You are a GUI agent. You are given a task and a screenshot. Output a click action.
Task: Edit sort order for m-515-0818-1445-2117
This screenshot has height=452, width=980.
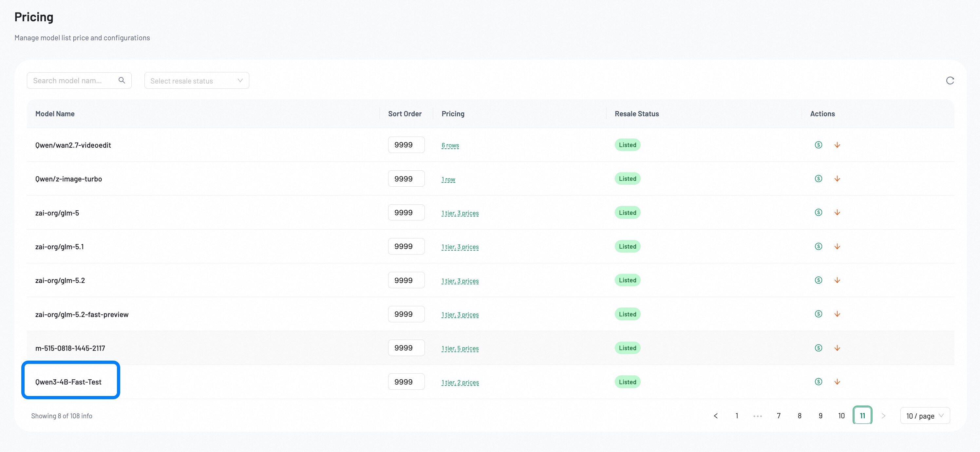(x=406, y=348)
